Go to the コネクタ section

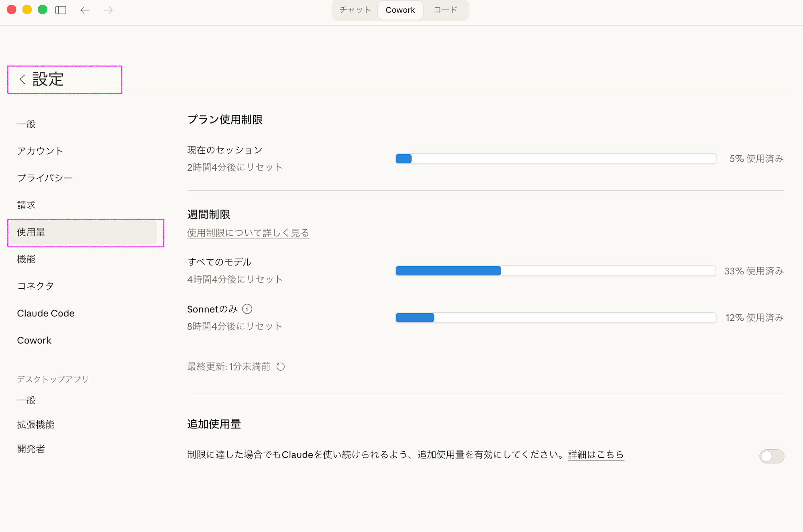point(35,286)
